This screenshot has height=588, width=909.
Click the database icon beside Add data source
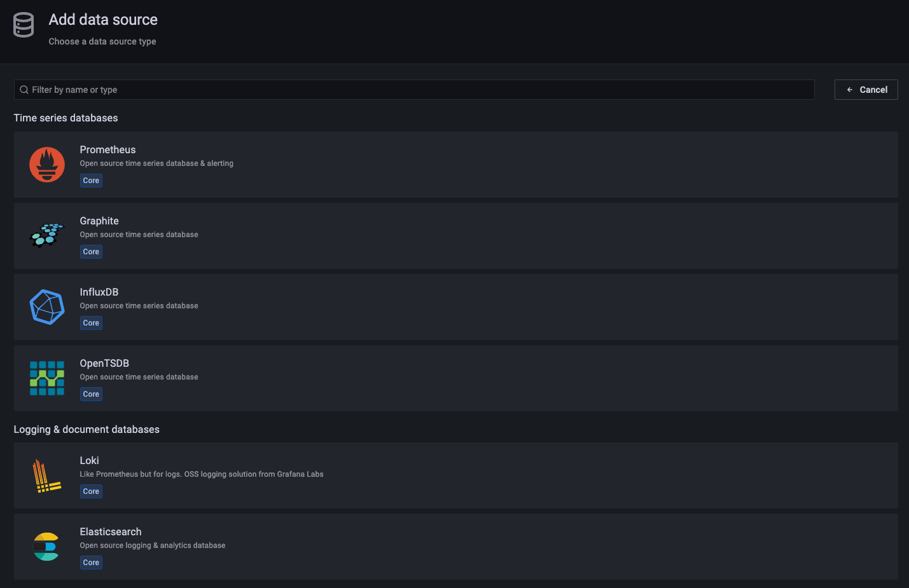coord(24,25)
